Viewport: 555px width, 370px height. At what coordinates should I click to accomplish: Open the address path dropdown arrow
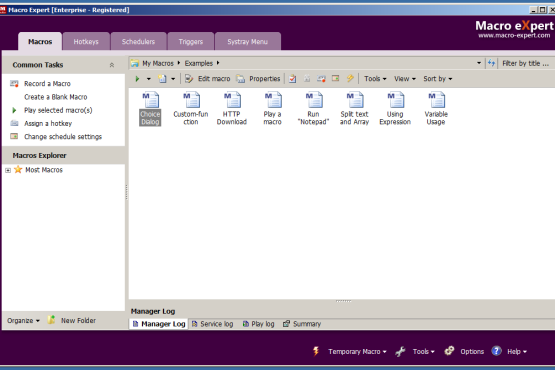click(x=479, y=63)
